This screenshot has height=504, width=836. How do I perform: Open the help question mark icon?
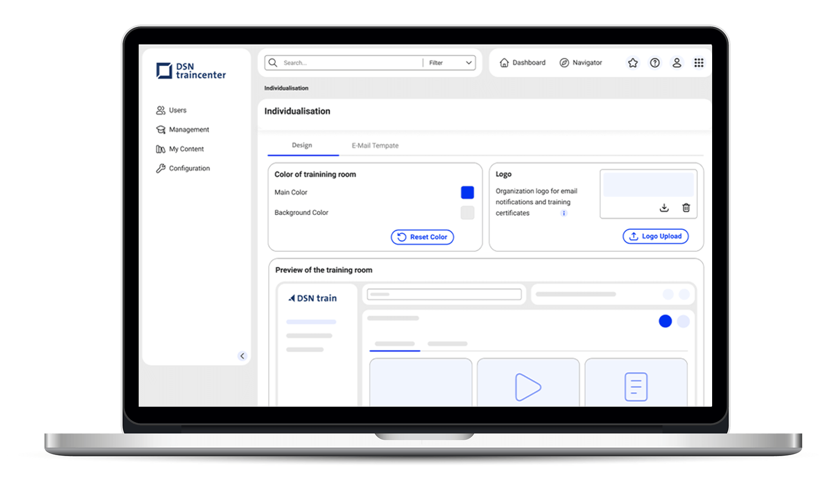(x=654, y=63)
